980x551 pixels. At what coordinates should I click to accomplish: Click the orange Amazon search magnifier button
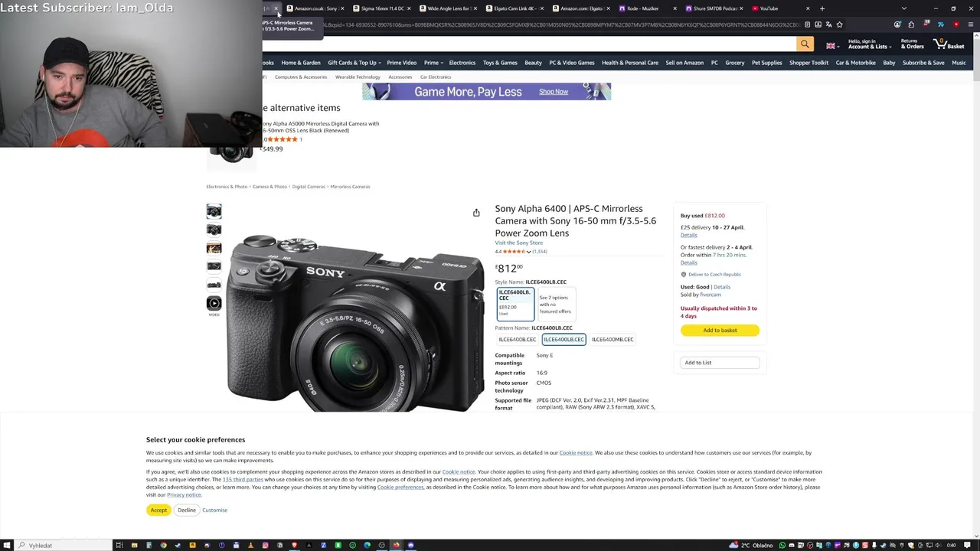805,44
